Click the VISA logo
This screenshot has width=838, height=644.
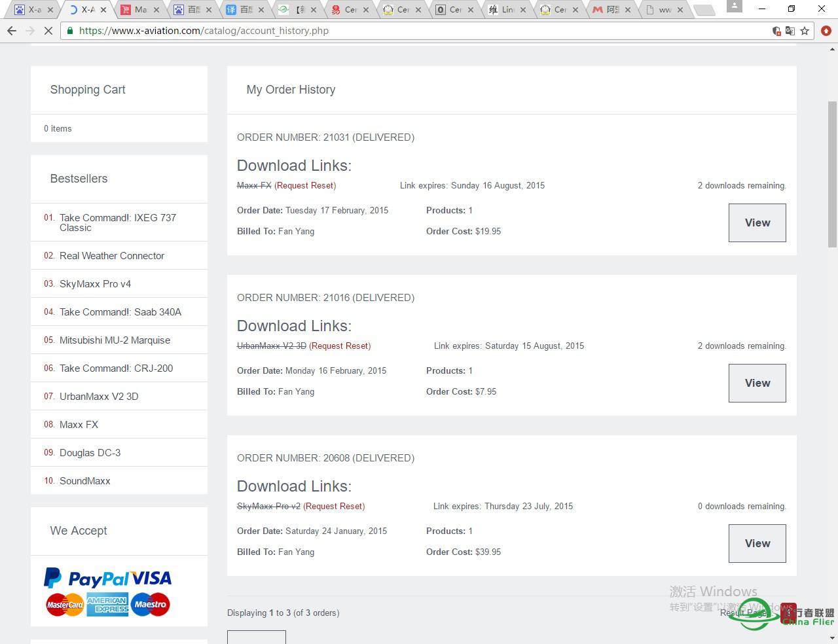tap(151, 579)
